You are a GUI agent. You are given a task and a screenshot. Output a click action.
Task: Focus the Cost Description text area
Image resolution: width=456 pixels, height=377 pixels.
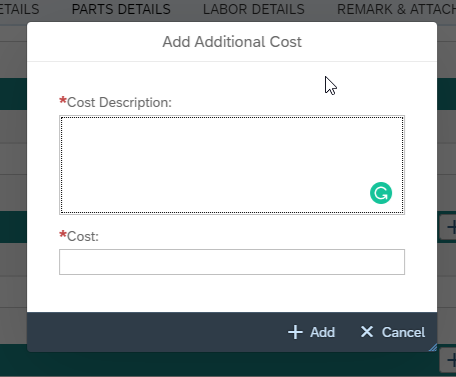[232, 165]
